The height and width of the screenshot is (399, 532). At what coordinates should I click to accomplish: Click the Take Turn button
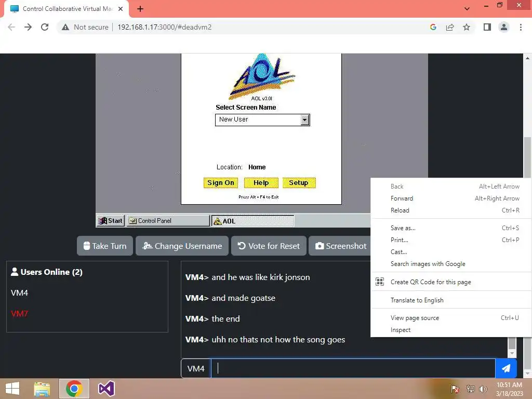[105, 246]
